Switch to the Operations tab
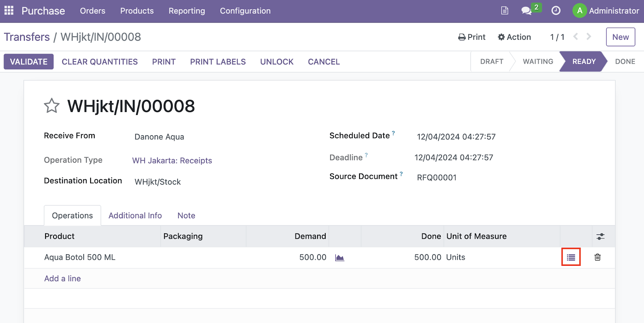Screen dimensions: 644x323 click(72, 215)
